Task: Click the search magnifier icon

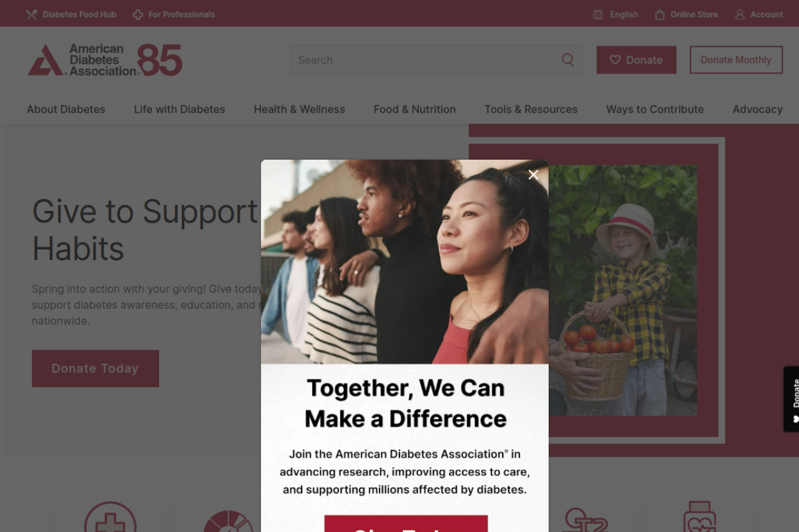Action: (567, 60)
